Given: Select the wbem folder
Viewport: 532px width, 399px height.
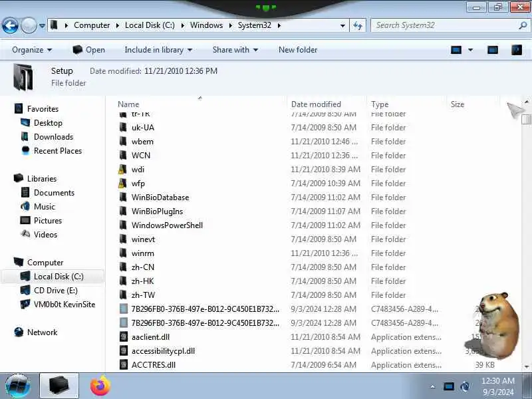Looking at the screenshot, I should pos(142,142).
